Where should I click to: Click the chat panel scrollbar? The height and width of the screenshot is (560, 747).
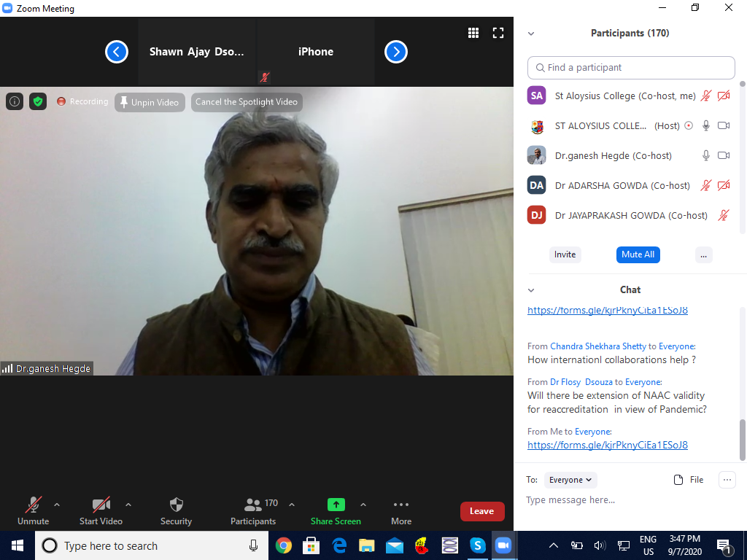click(742, 440)
